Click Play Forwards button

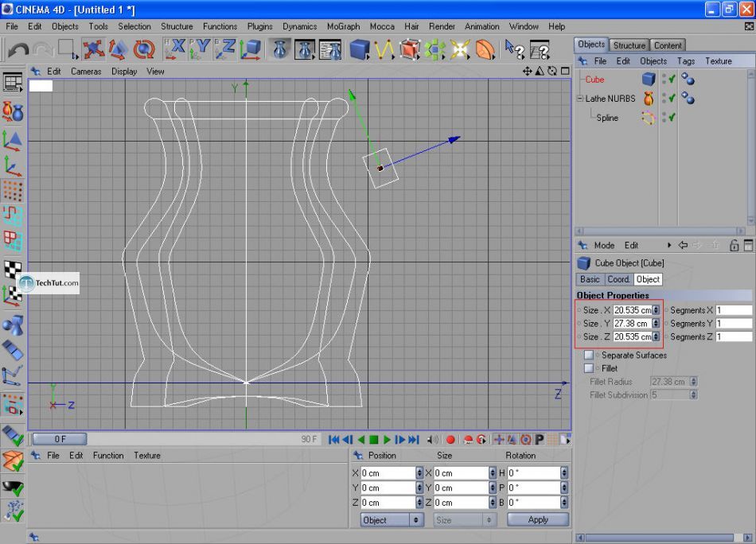(387, 440)
